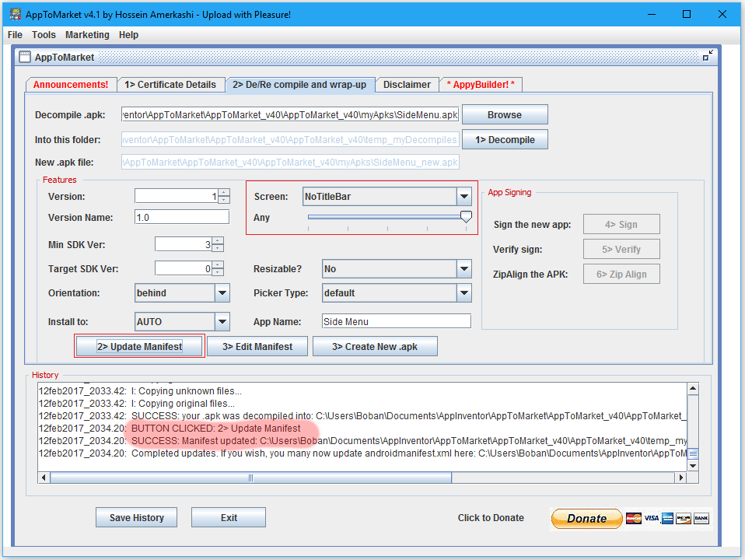Click the Save History button
745x560 pixels.
136,518
